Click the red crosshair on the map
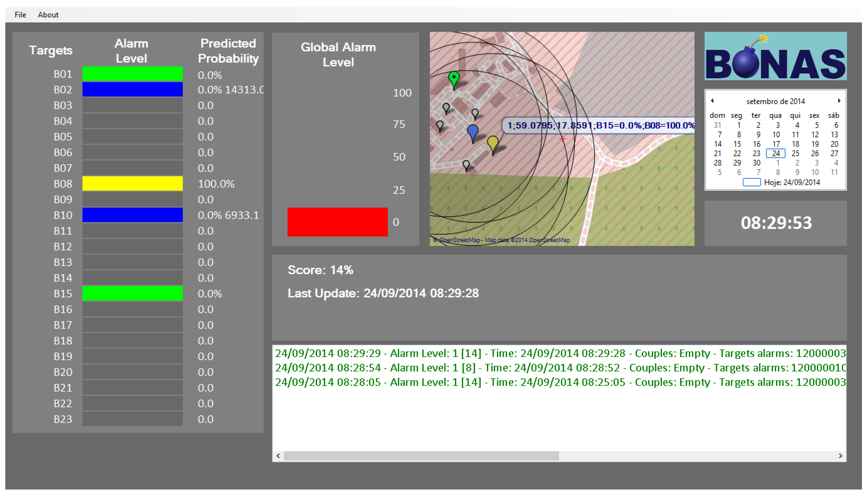 click(562, 139)
